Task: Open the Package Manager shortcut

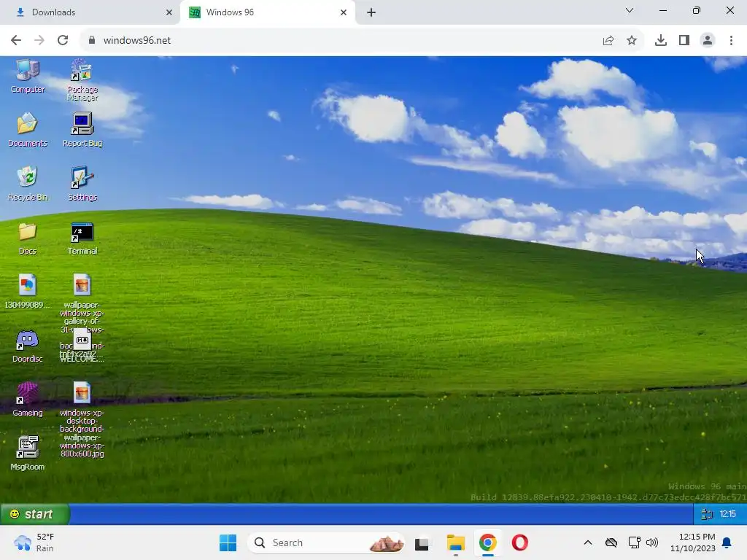Action: (x=82, y=80)
